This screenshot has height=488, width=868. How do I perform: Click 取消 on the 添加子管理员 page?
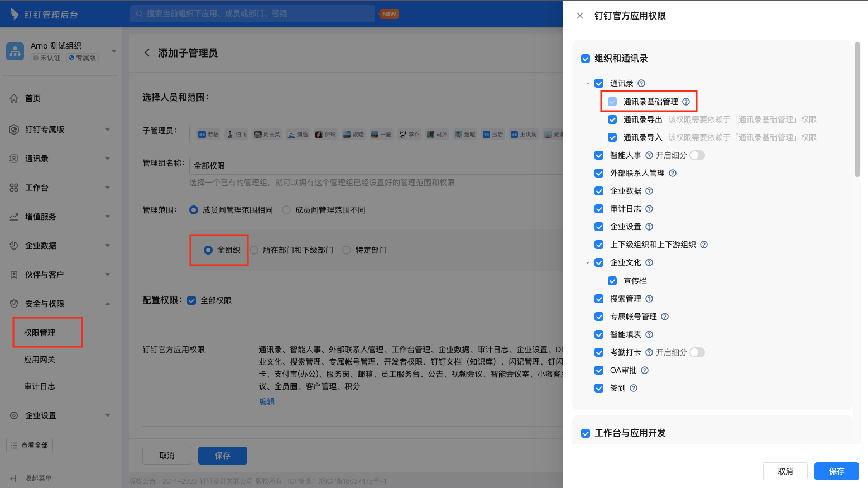coord(166,456)
